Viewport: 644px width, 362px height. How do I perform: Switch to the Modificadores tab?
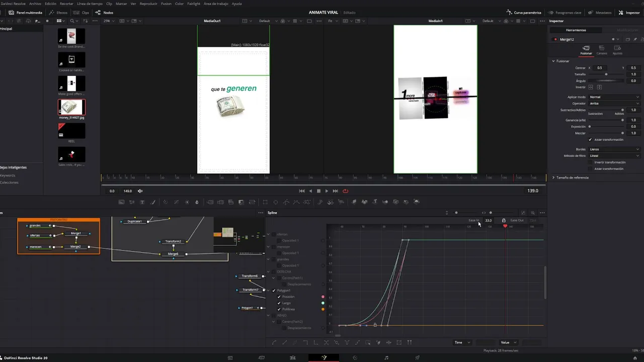point(627,30)
